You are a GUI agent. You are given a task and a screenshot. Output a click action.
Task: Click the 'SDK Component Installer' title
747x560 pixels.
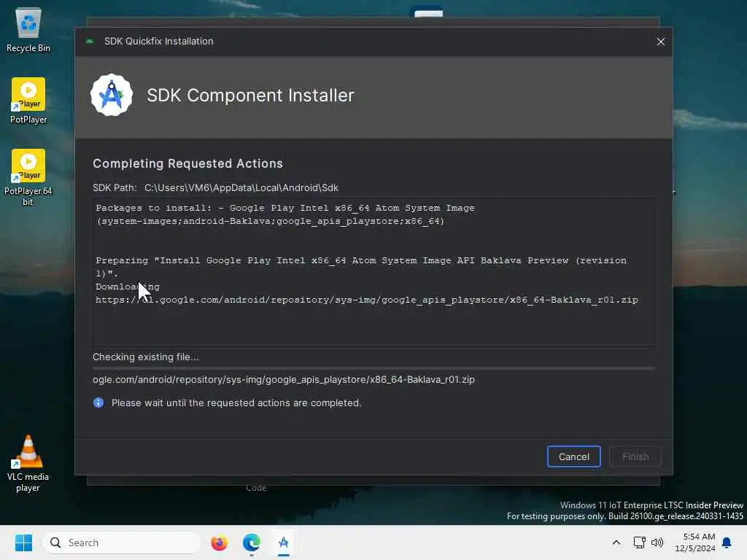[251, 96]
